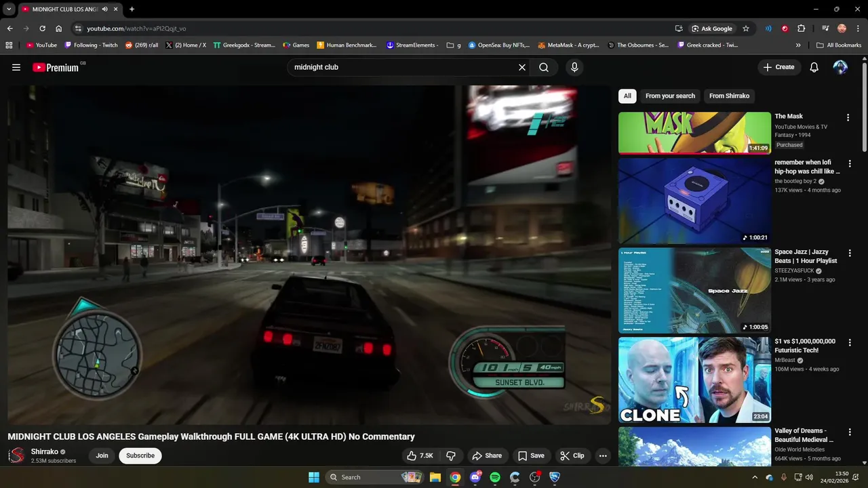Open Spotify from the taskbar
Image resolution: width=868 pixels, height=488 pixels.
(495, 477)
